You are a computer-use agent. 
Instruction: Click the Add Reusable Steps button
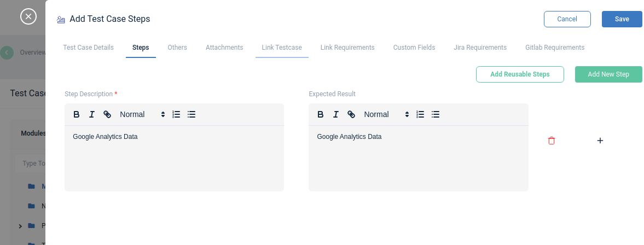[x=520, y=74]
